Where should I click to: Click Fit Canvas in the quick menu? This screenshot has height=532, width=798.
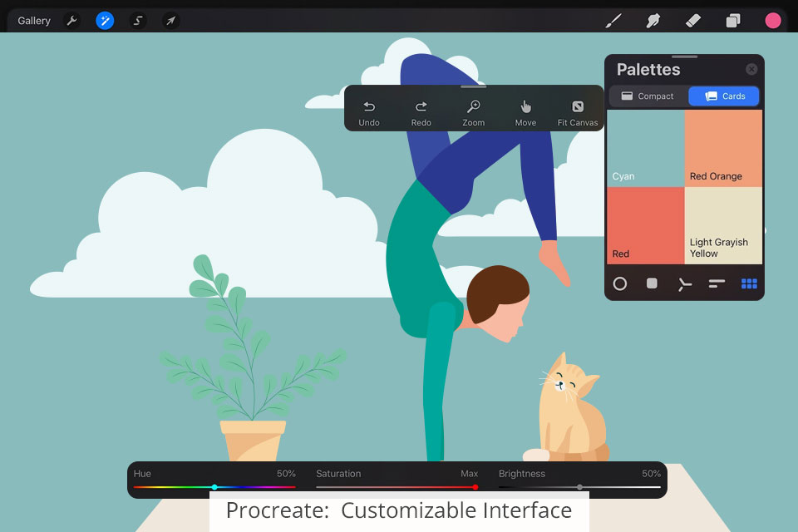point(578,114)
